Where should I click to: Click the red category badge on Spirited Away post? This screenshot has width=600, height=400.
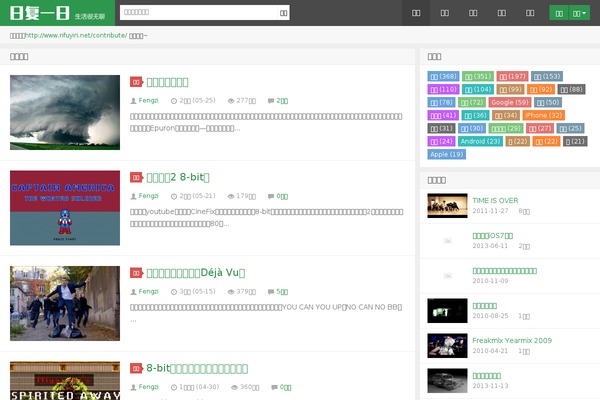pyautogui.click(x=136, y=369)
